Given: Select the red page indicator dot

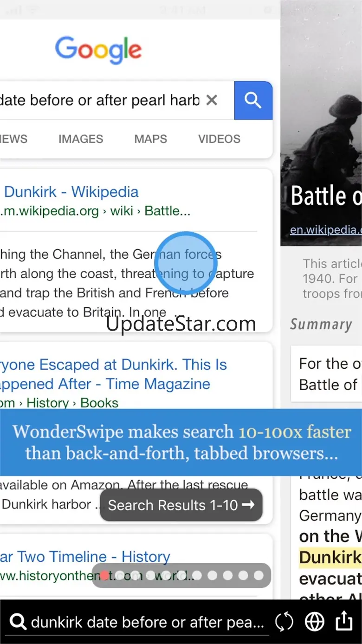Looking at the screenshot, I should 105,576.
